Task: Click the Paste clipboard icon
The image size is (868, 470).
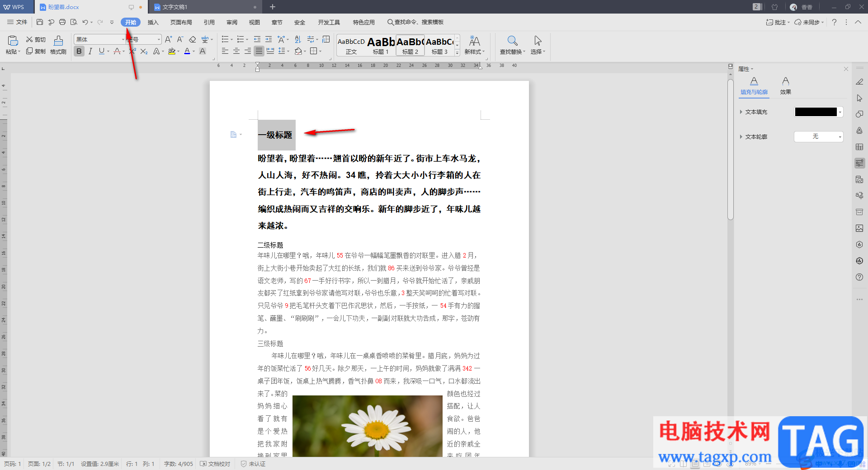Action: [13, 41]
